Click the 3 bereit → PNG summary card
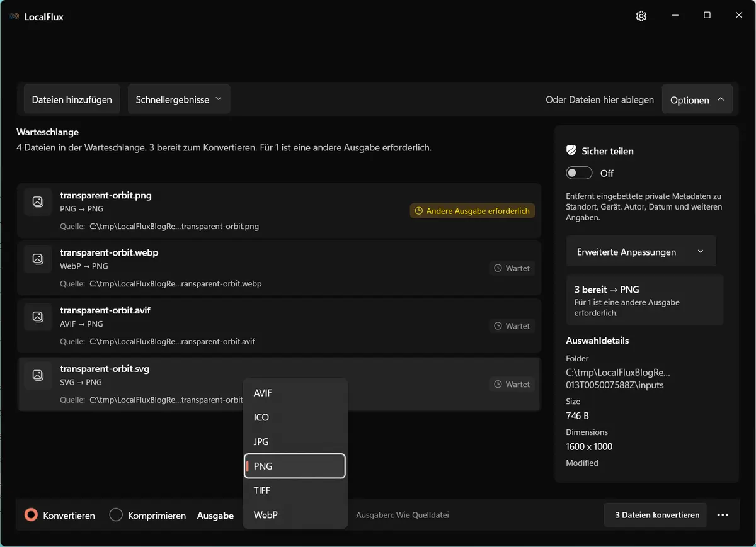This screenshot has width=756, height=547. click(x=644, y=300)
